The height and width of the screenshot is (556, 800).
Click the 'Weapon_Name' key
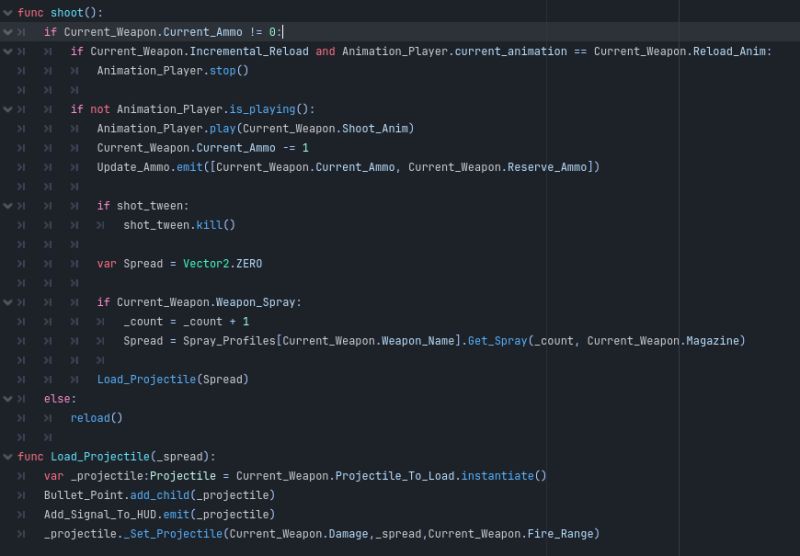[418, 341]
